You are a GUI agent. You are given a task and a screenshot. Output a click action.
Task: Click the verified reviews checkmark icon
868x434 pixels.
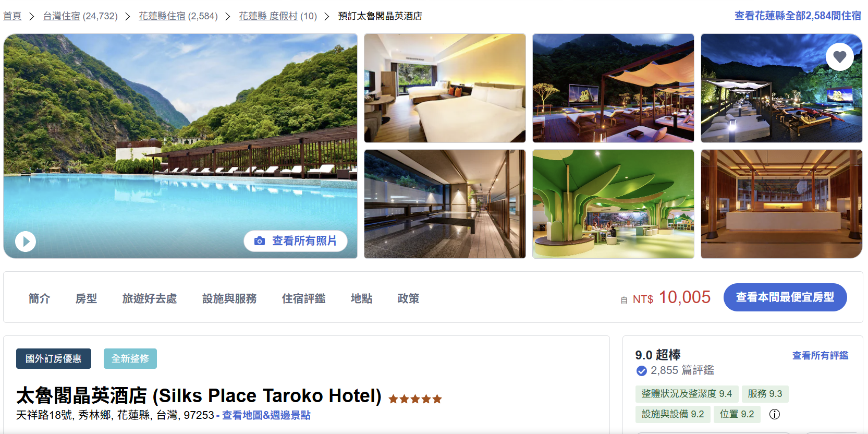tap(641, 371)
